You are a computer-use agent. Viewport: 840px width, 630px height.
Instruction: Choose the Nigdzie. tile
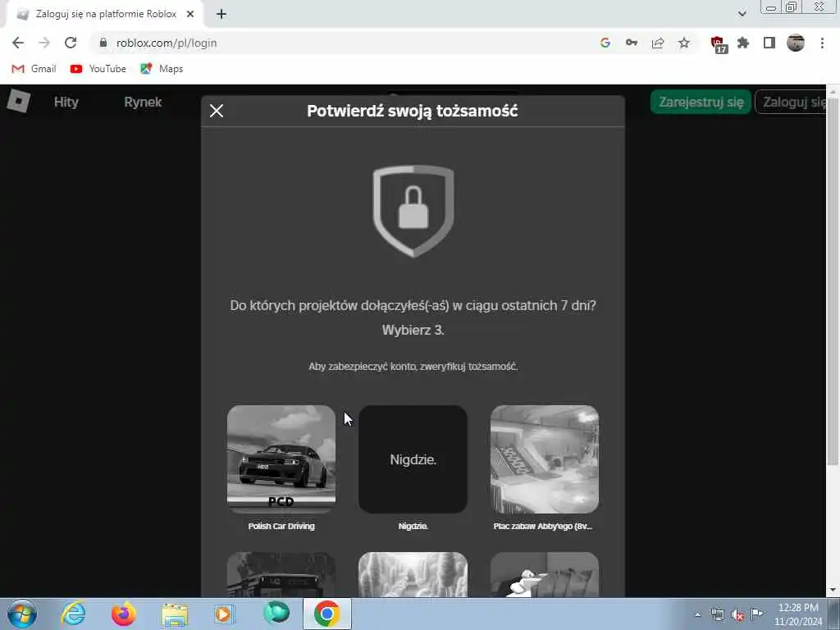tap(413, 459)
